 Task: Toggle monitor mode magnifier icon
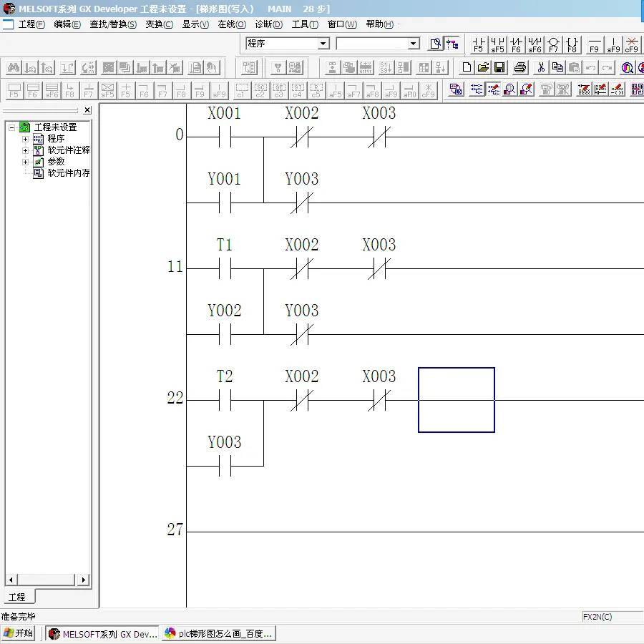509,89
